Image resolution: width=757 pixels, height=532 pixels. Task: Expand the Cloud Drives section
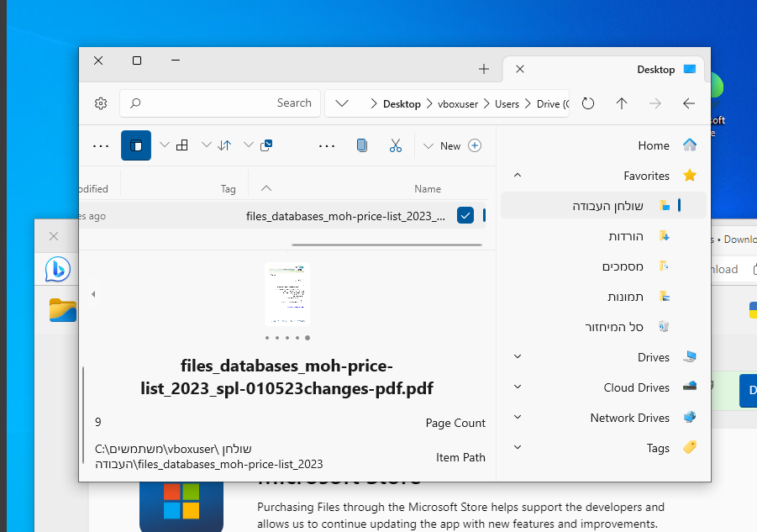[516, 387]
